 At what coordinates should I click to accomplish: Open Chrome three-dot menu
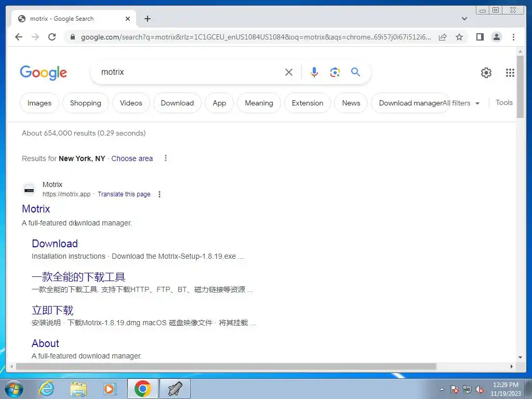pyautogui.click(x=513, y=37)
